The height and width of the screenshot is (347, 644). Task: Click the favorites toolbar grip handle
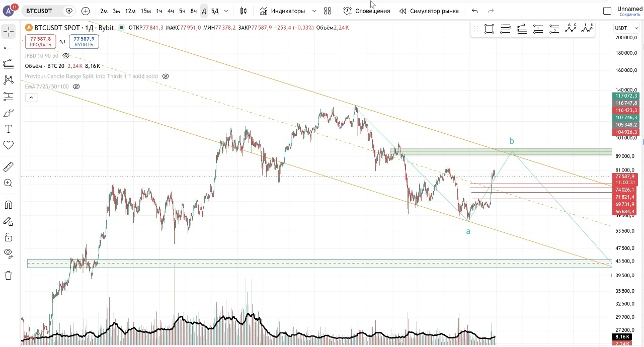click(476, 29)
